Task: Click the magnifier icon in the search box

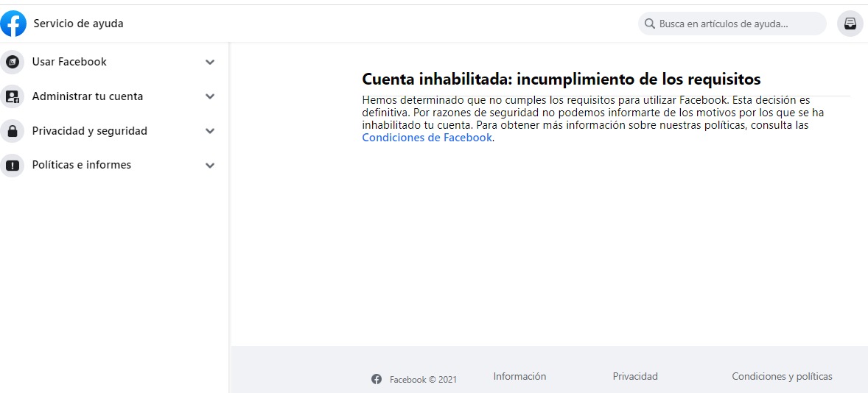Action: pos(649,24)
